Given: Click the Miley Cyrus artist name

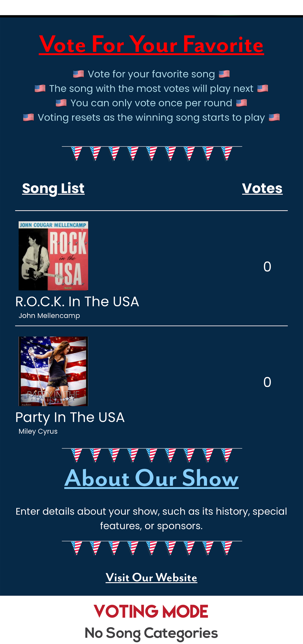Looking at the screenshot, I should 38,431.
